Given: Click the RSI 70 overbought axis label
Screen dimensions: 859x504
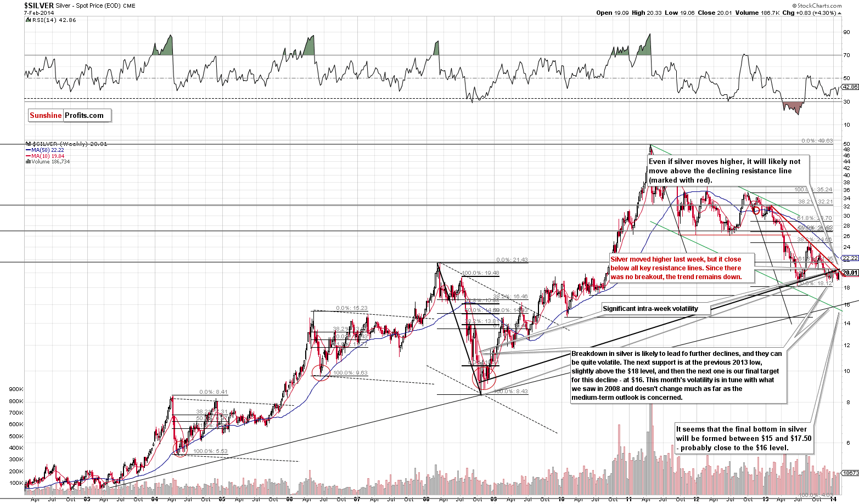Looking at the screenshot, I should (847, 55).
